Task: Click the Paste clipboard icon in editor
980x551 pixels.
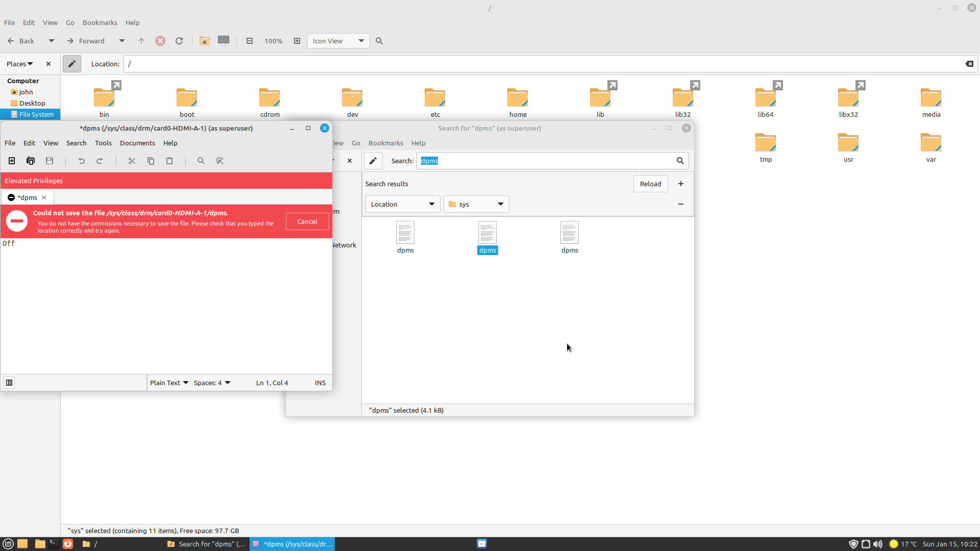Action: [169, 161]
